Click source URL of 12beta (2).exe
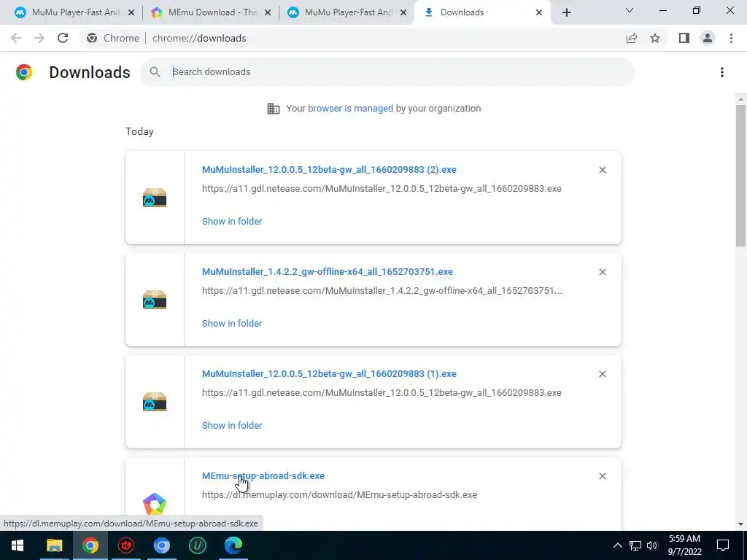The height and width of the screenshot is (560, 747). (382, 189)
